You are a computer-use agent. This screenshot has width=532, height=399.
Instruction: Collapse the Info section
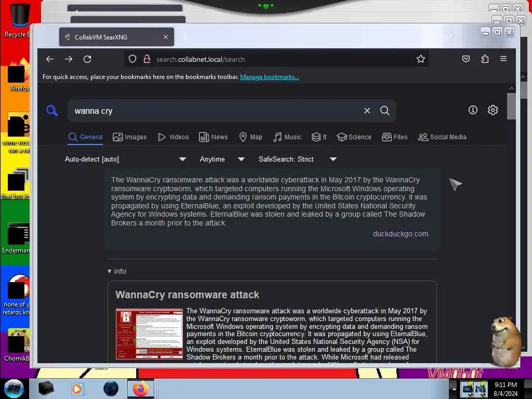117,271
